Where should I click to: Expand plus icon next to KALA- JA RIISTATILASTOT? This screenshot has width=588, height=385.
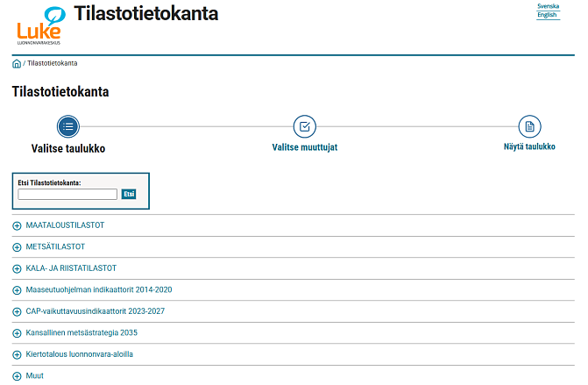click(17, 268)
